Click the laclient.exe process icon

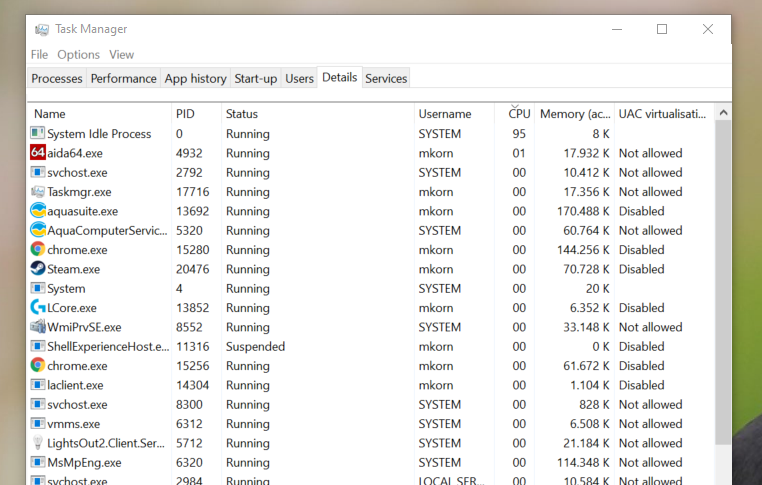click(37, 384)
